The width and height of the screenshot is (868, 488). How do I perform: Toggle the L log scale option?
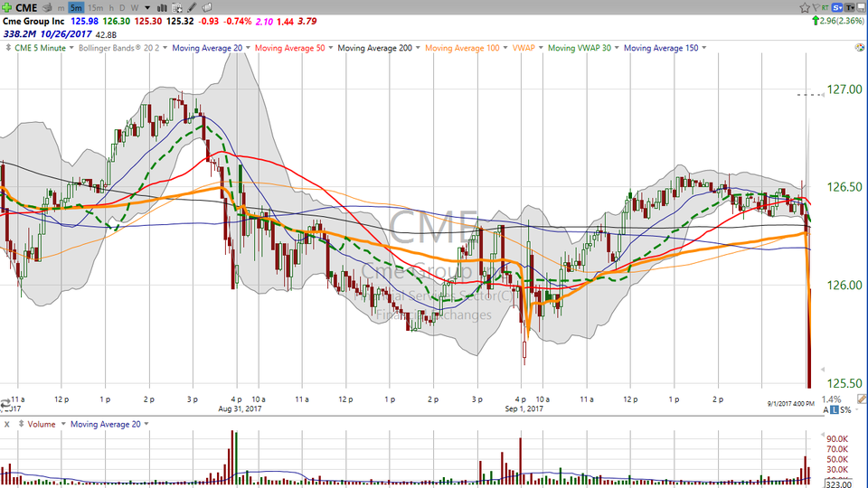(835, 410)
